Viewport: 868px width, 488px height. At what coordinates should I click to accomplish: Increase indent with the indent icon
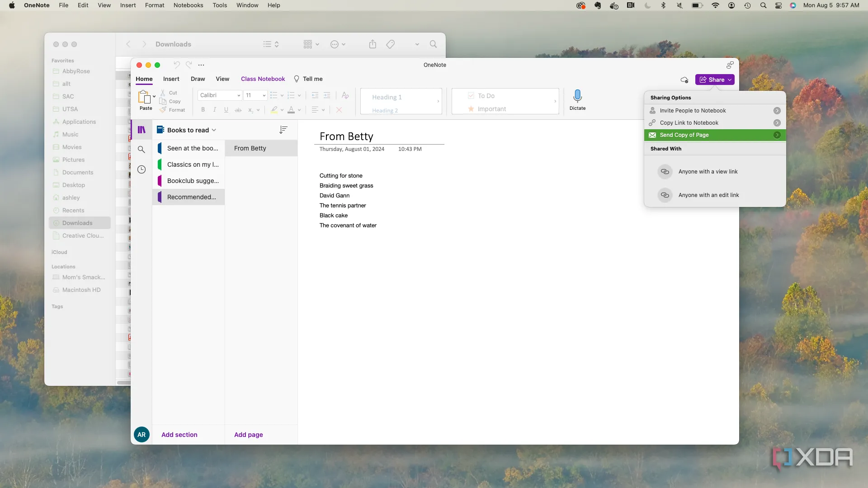pos(327,95)
